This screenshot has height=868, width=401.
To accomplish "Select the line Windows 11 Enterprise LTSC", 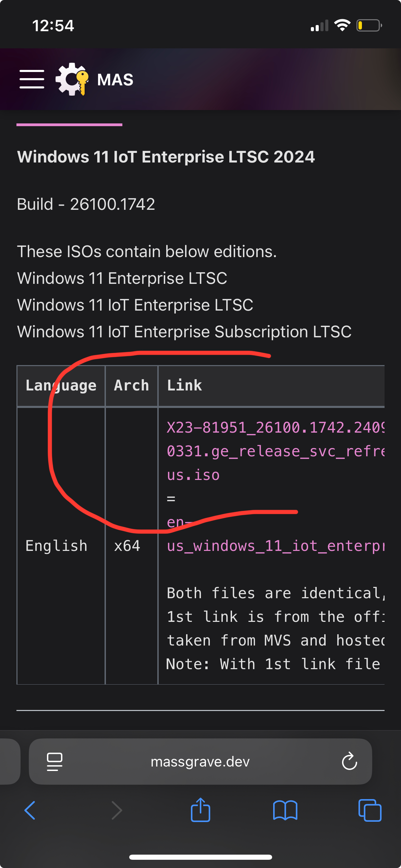I will pyautogui.click(x=122, y=278).
